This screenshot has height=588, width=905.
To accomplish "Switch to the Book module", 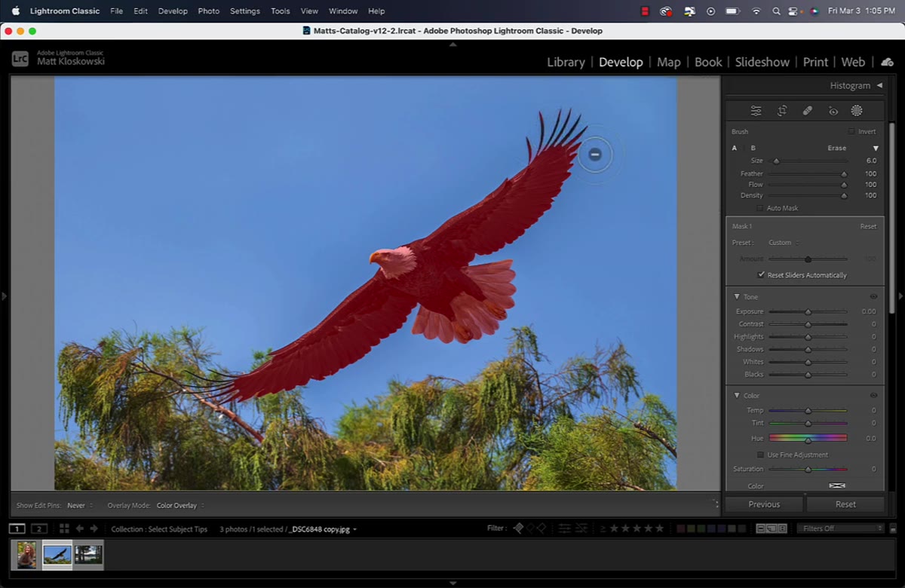I will click(708, 62).
